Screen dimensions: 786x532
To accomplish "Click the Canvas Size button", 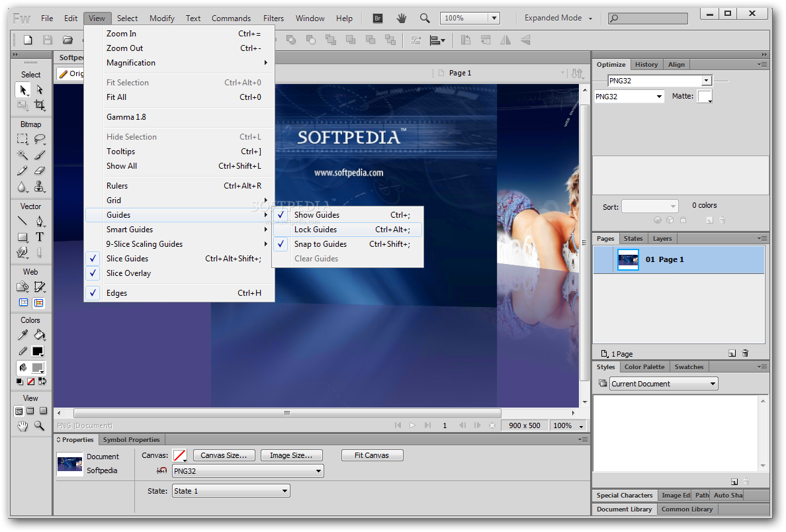I will [x=224, y=455].
